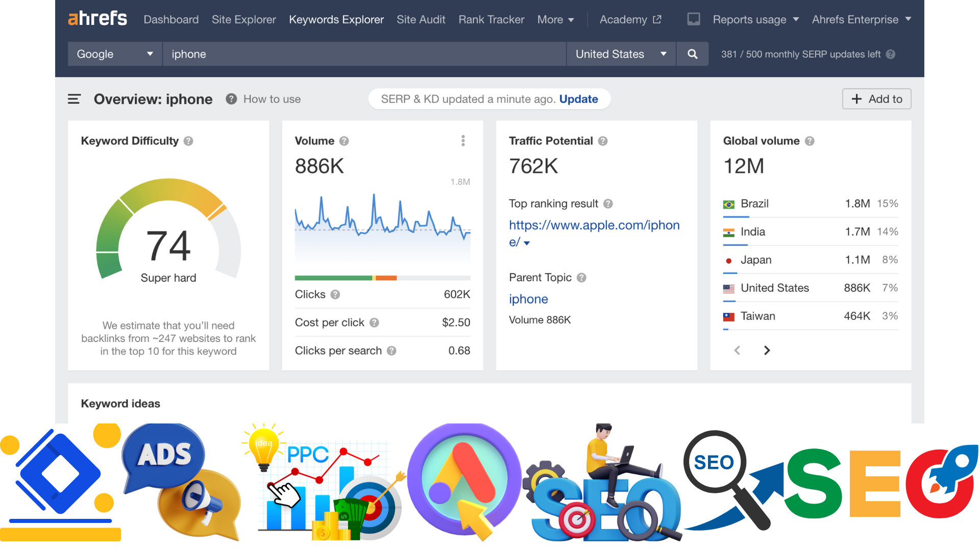Click the green clicks distribution bar
Screen dimensions: 980x551
tap(333, 278)
